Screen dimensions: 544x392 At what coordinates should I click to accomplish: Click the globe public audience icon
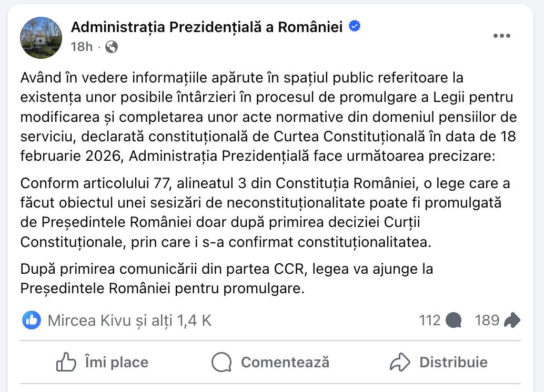click(x=112, y=47)
